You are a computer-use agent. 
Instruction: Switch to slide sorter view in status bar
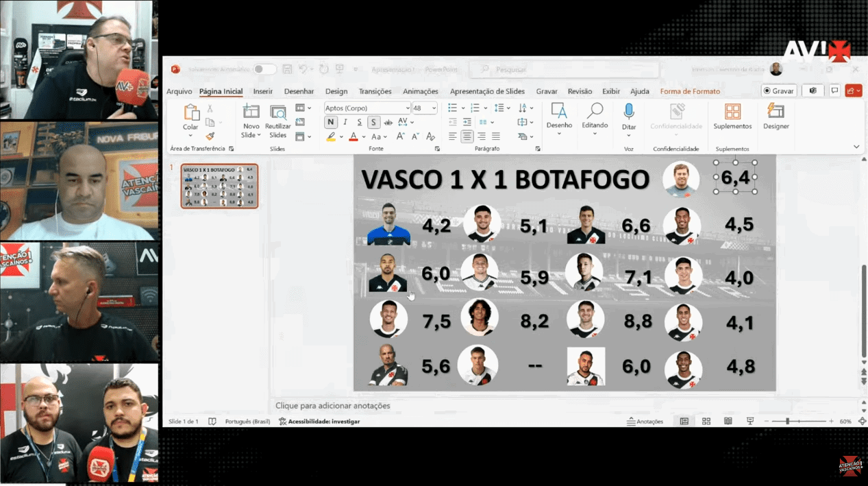(x=706, y=421)
